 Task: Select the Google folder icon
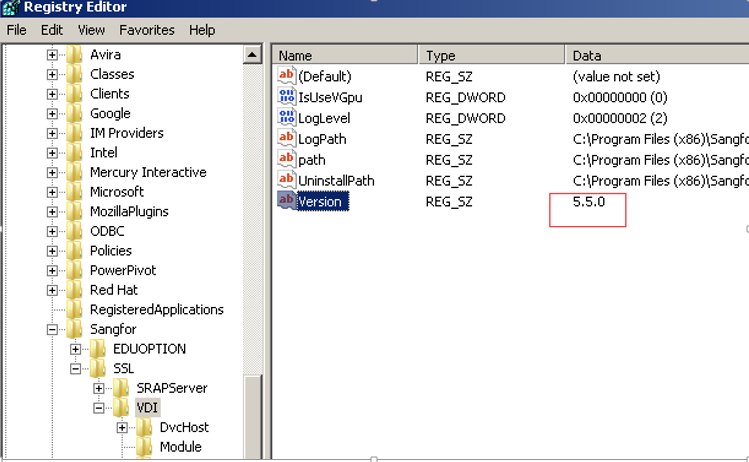(x=74, y=113)
